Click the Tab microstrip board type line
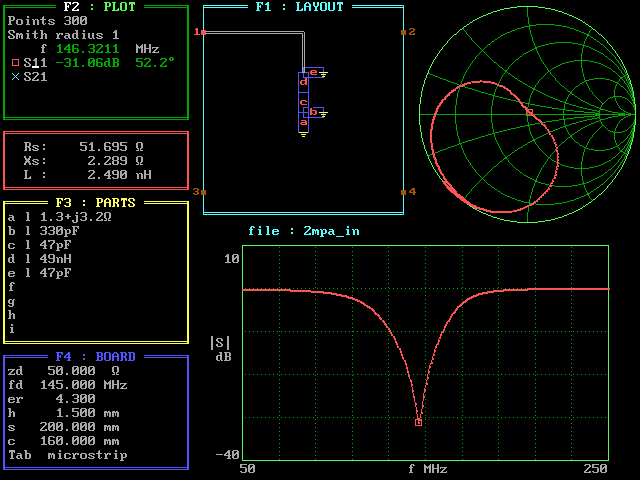 68,455
